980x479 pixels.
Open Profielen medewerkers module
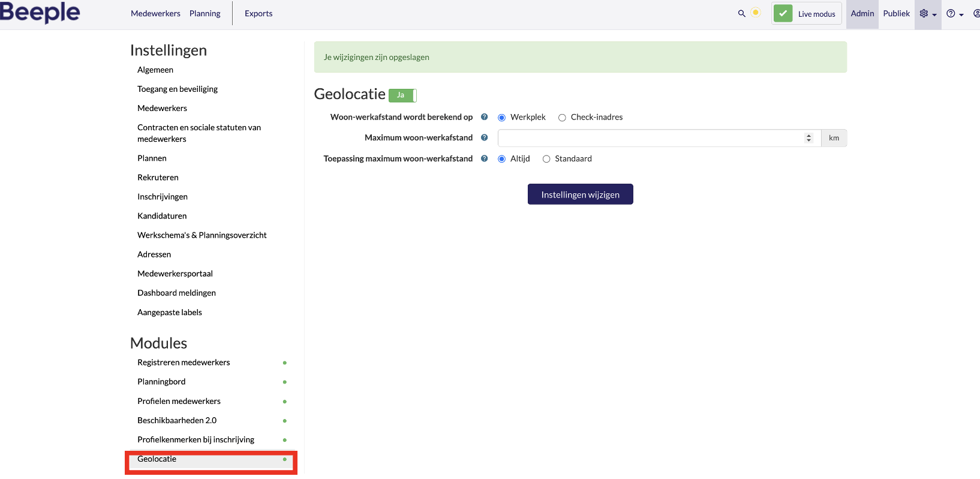(x=179, y=401)
